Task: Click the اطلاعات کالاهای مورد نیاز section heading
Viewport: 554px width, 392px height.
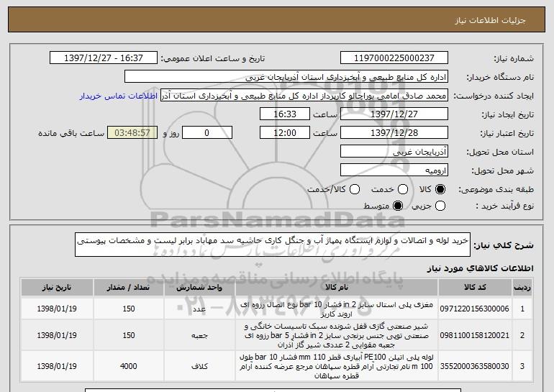Action: point(481,268)
